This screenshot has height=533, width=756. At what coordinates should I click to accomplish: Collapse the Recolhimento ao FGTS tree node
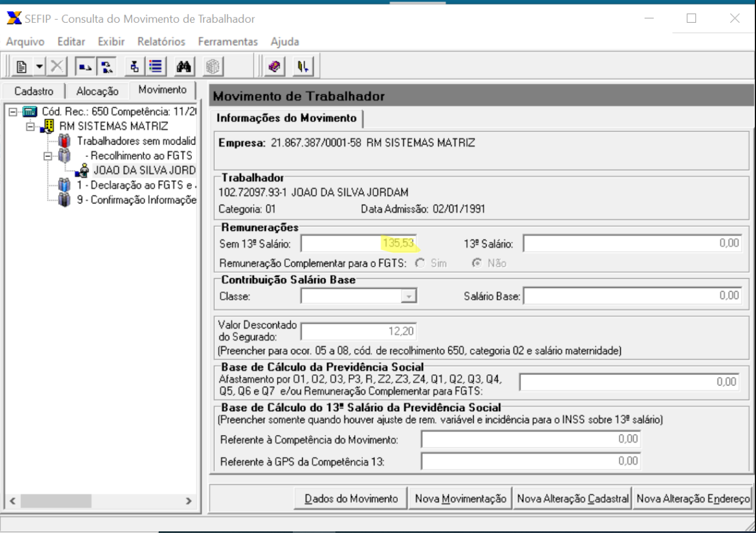coord(49,157)
